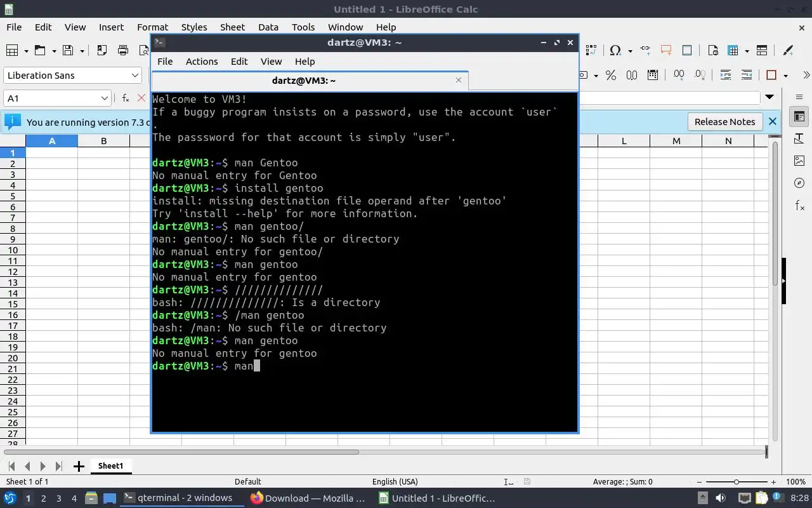Expand the Save options dropdown arrow

pyautogui.click(x=82, y=50)
